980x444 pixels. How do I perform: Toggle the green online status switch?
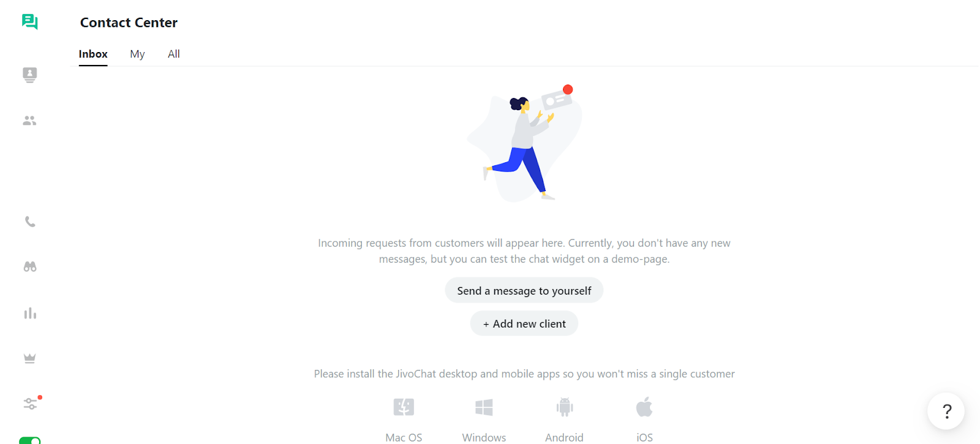(29, 440)
